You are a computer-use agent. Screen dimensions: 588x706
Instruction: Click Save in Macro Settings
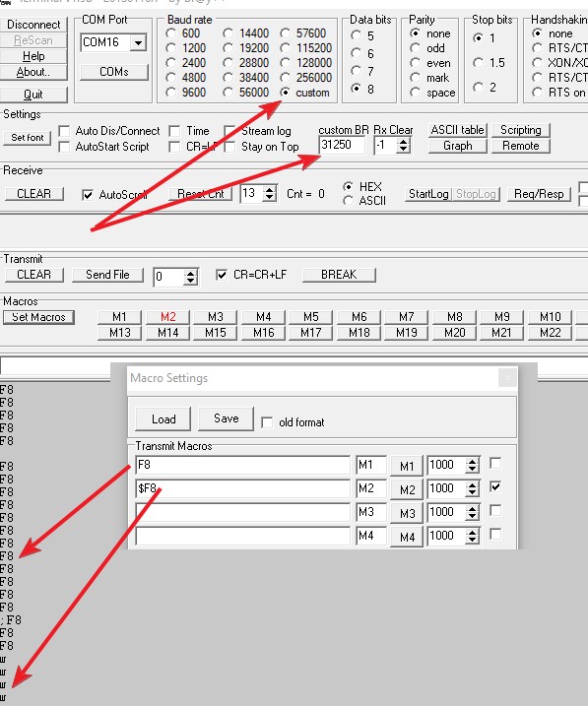[226, 419]
